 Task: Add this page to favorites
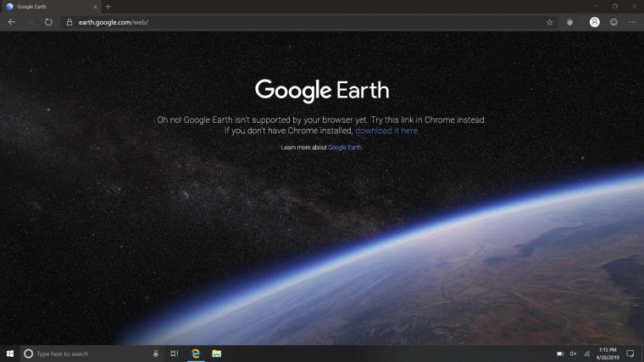[550, 22]
